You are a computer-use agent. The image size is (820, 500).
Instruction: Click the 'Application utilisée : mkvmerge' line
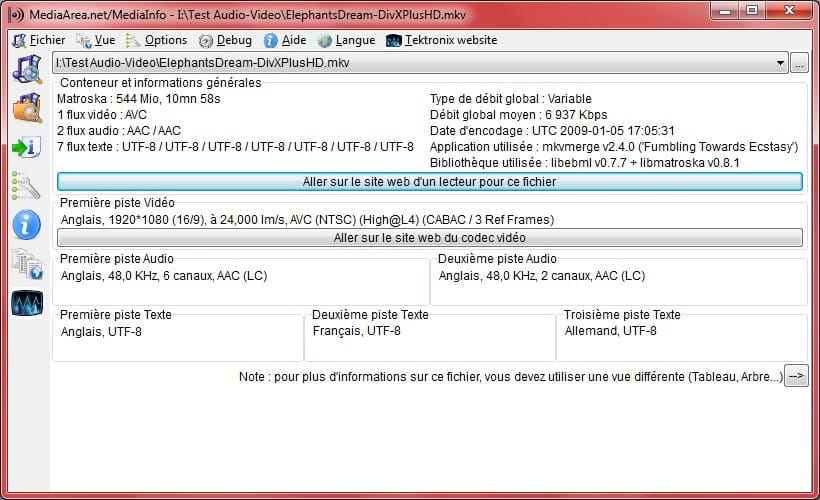[x=614, y=147]
